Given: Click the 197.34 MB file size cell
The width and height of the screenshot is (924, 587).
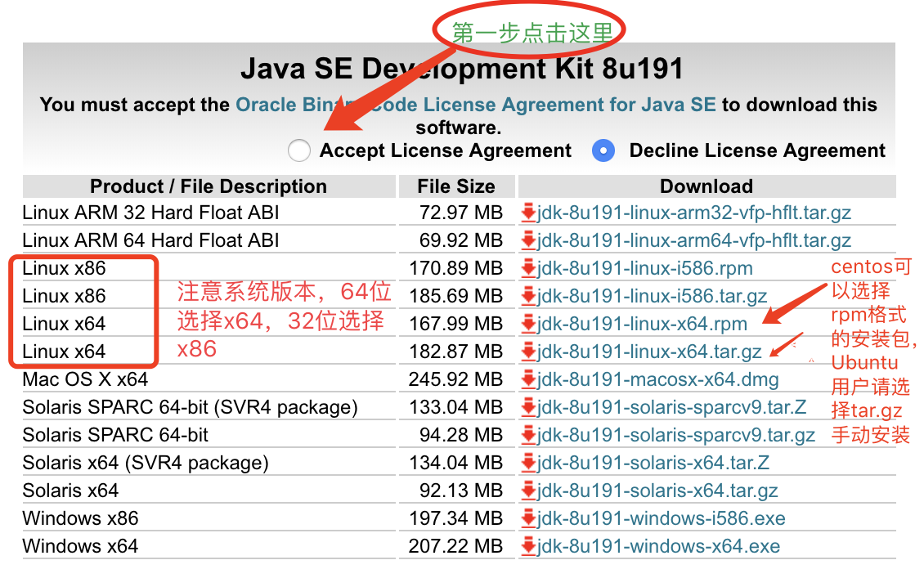Looking at the screenshot, I should [456, 518].
